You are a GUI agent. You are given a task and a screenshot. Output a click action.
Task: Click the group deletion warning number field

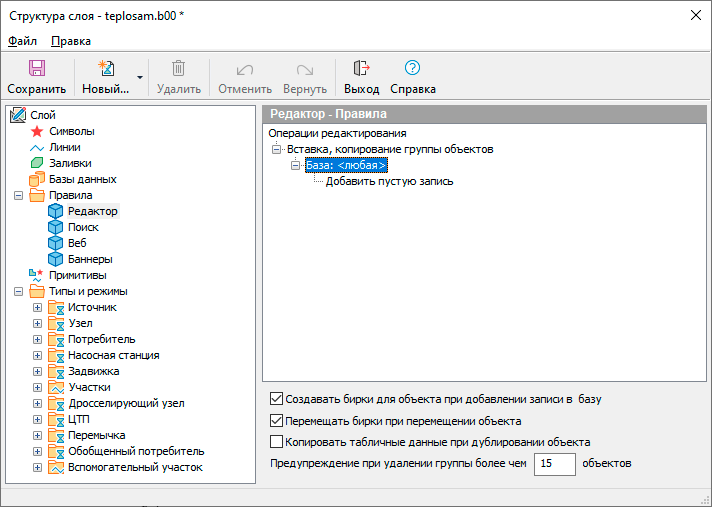[554, 464]
